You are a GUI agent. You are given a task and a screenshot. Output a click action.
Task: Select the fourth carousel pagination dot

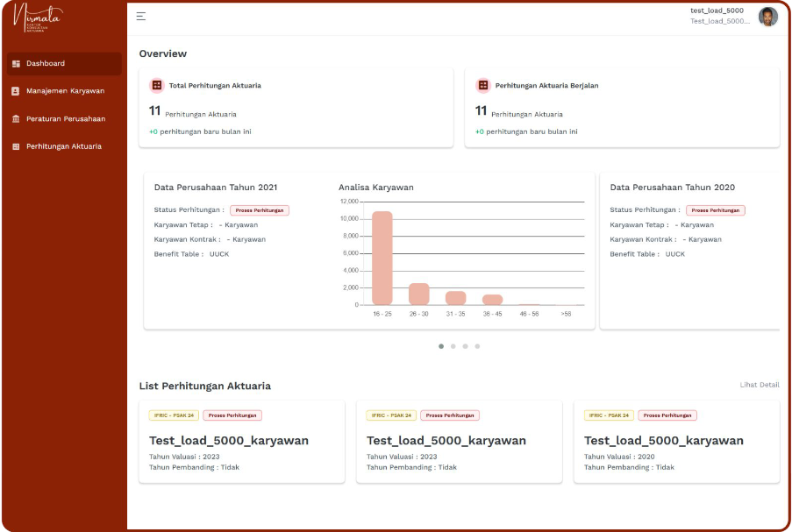click(477, 346)
